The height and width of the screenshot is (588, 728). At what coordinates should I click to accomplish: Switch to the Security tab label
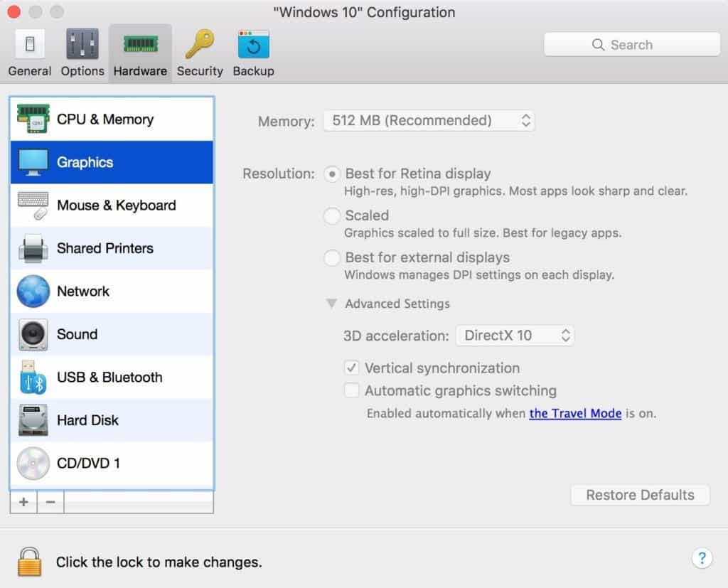[200, 71]
